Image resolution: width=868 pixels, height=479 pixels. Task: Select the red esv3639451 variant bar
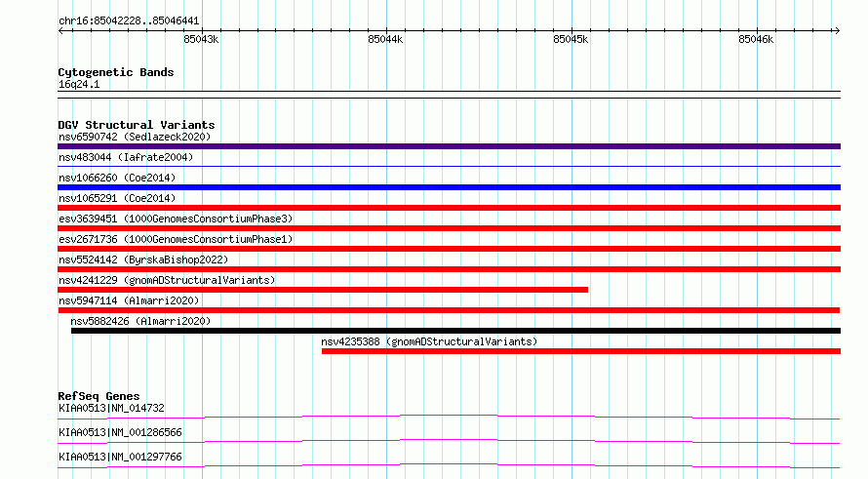pyautogui.click(x=449, y=228)
